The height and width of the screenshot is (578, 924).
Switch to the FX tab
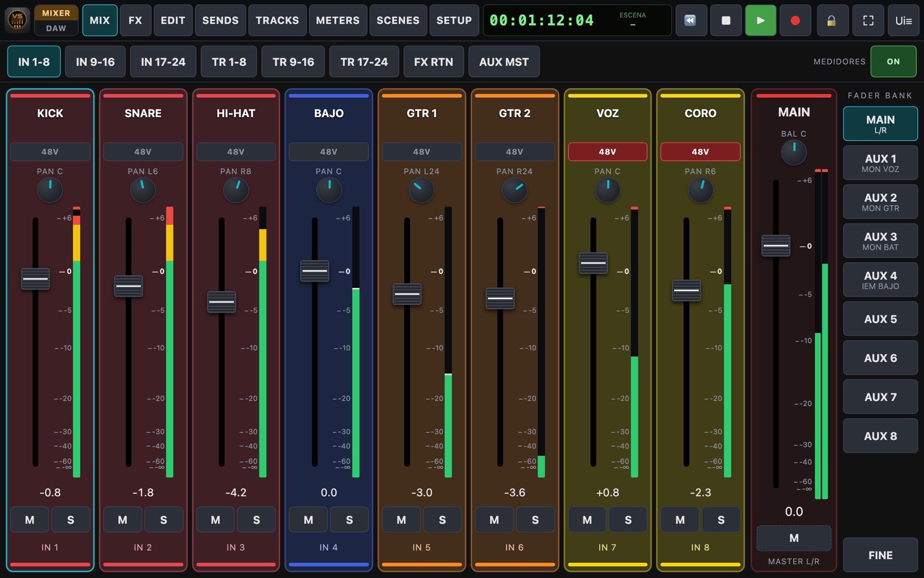pyautogui.click(x=135, y=20)
